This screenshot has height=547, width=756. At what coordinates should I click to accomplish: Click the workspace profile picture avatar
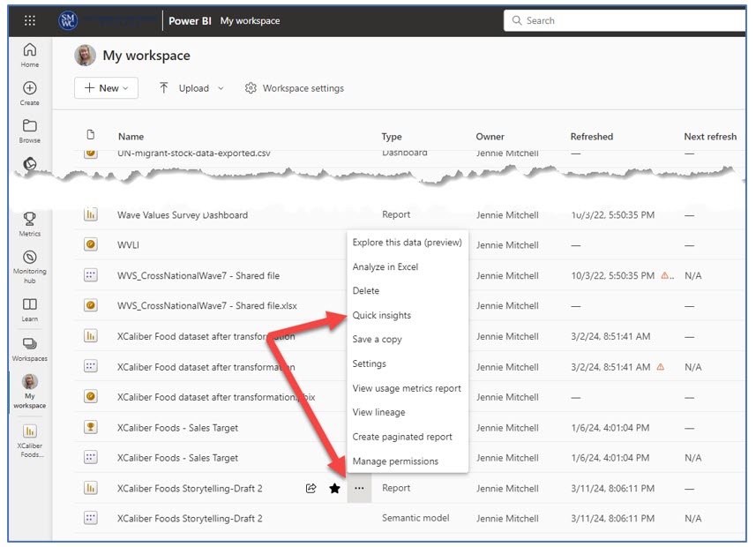coord(85,56)
